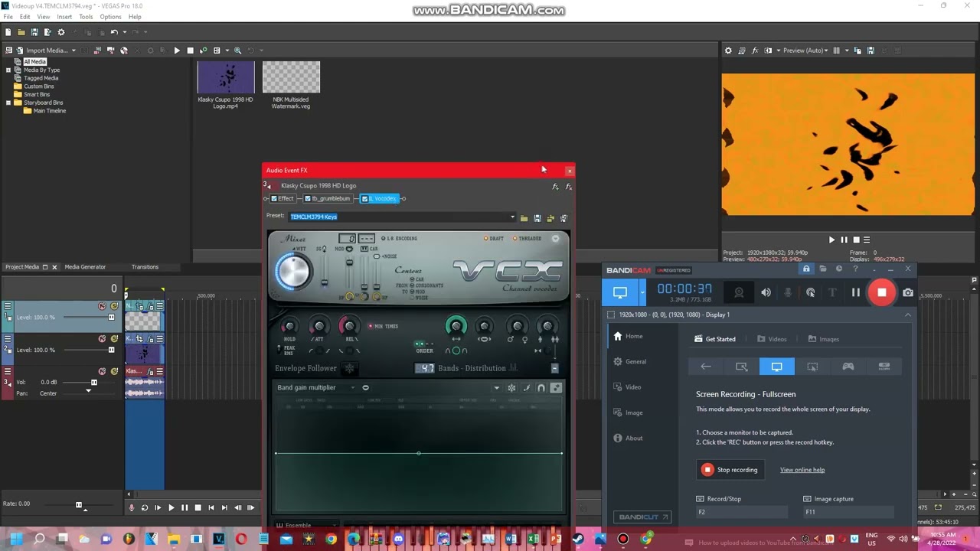Click the Open project folder icon in VEGAS toolbar
The height and width of the screenshot is (551, 980).
coord(21,32)
